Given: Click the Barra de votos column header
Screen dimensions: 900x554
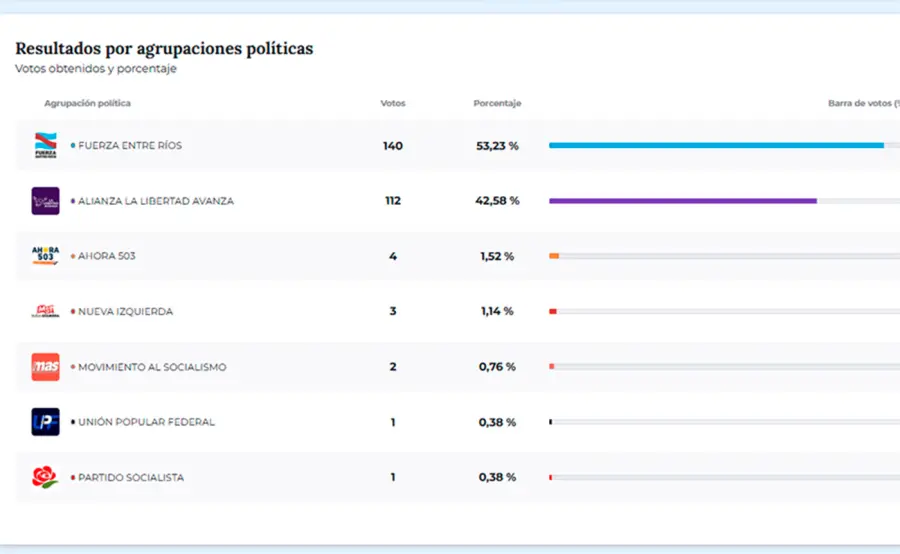Looking at the screenshot, I should (862, 104).
